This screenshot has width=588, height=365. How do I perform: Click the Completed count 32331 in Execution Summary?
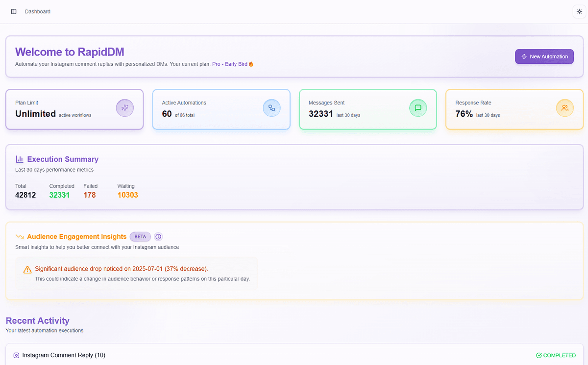point(60,195)
